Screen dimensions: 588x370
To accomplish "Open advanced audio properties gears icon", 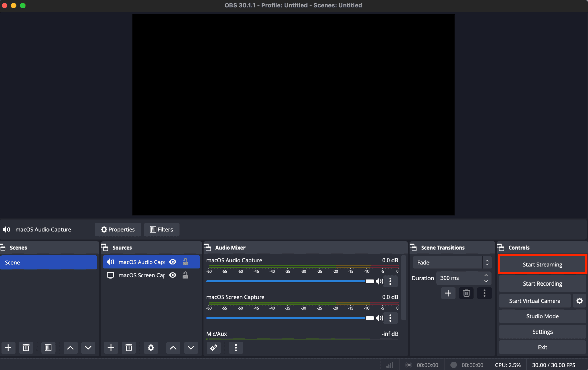I will point(214,348).
